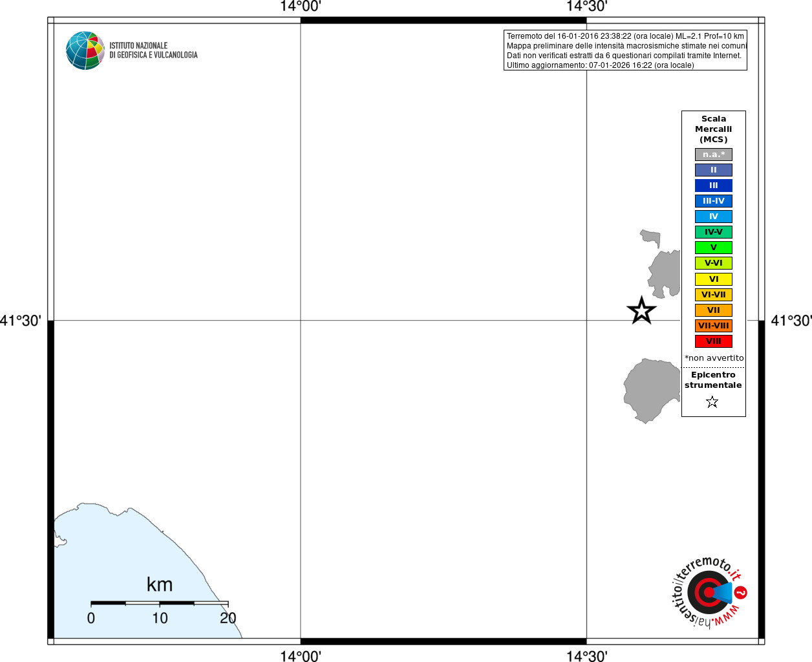
Task: Click the top 14°30' longitude label
Action: pyautogui.click(x=586, y=7)
